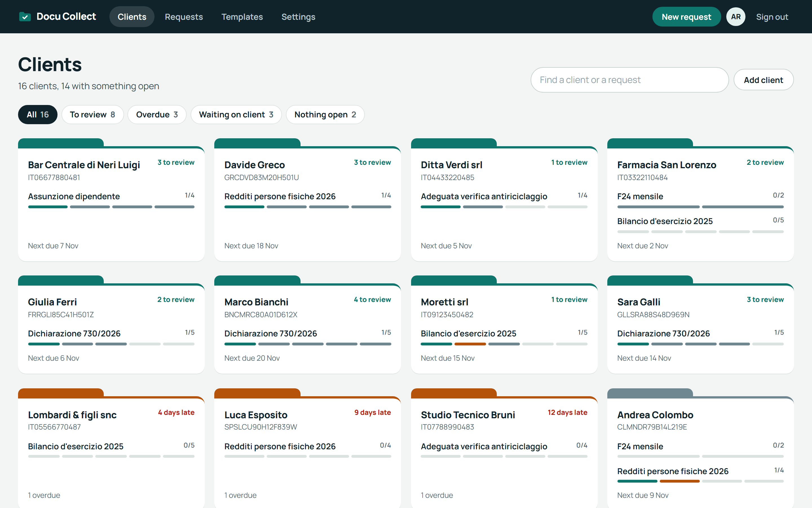The height and width of the screenshot is (508, 812).
Task: Open Adeguata verifica antiriciclaggio in Ditta Verdi
Action: (x=484, y=196)
